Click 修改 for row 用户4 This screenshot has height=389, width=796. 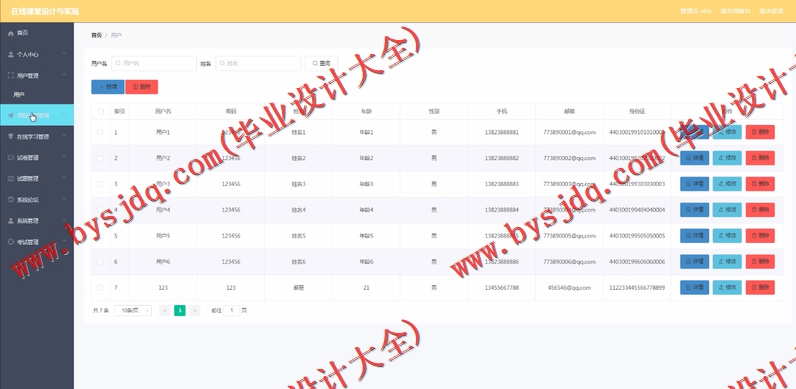pyautogui.click(x=727, y=210)
